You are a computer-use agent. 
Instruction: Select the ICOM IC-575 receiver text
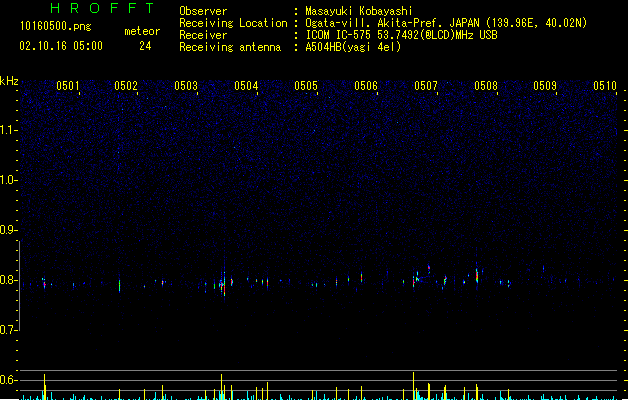click(338, 35)
